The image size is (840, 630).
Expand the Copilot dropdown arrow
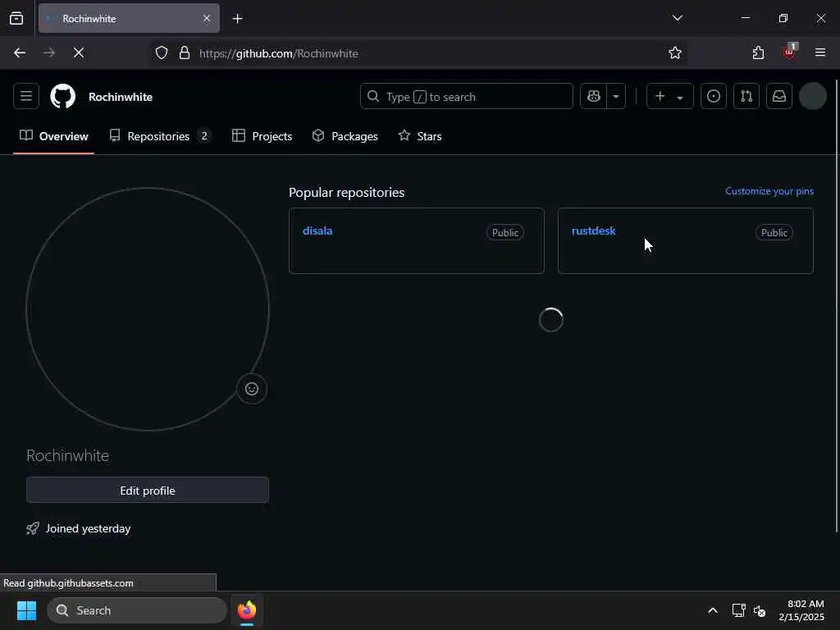pyautogui.click(x=616, y=97)
